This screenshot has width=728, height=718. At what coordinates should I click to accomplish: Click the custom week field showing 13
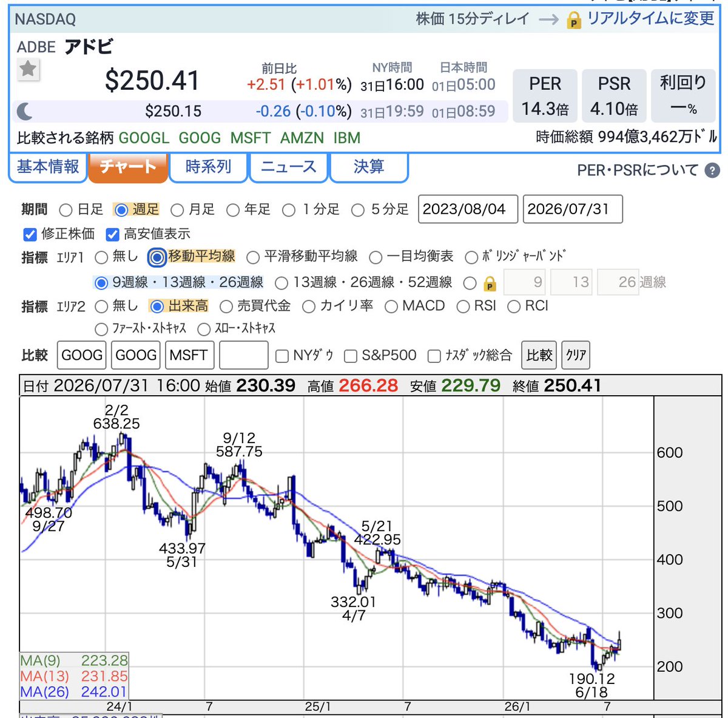point(571,282)
